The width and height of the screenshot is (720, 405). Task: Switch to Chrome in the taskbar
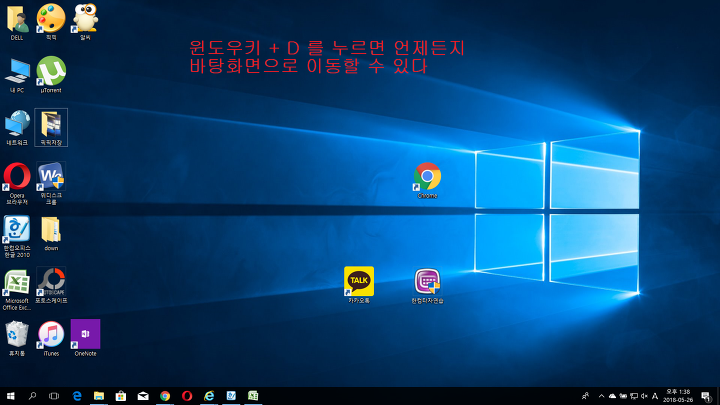tap(165, 396)
